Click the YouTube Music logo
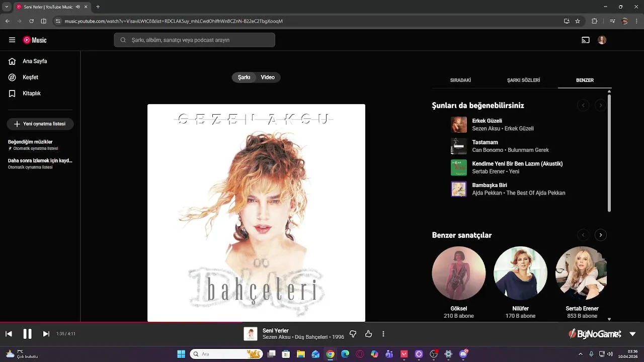 (x=35, y=40)
